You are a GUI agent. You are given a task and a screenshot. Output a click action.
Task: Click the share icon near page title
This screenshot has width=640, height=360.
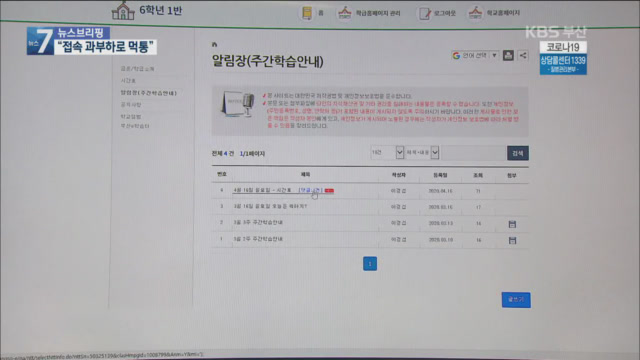tap(523, 55)
